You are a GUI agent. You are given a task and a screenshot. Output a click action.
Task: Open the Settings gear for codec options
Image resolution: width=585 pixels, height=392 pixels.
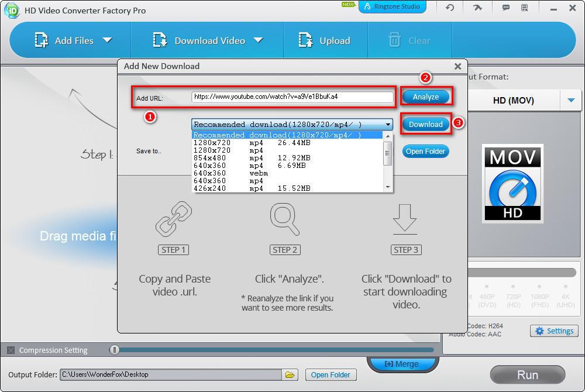click(x=553, y=331)
